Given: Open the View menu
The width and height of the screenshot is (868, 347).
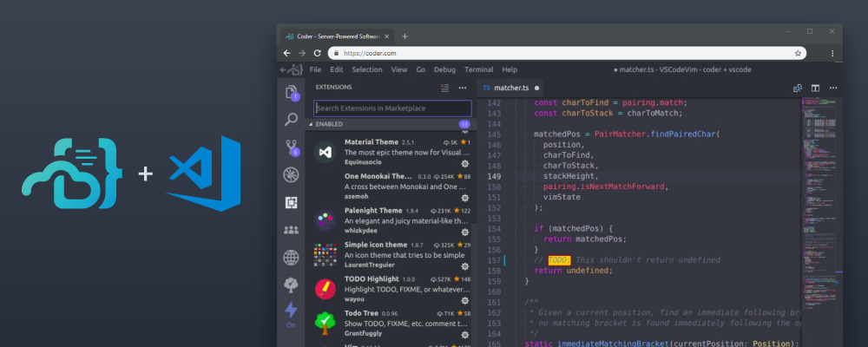Looking at the screenshot, I should (x=399, y=69).
